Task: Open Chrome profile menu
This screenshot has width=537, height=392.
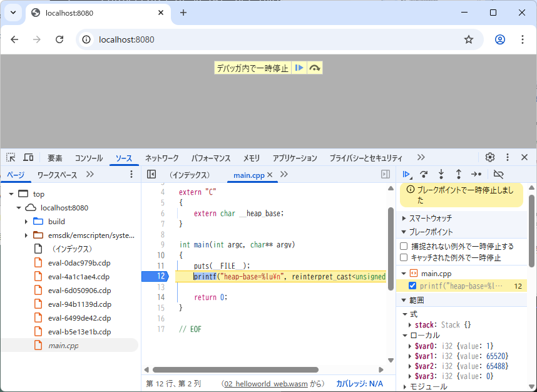Action: pos(500,39)
